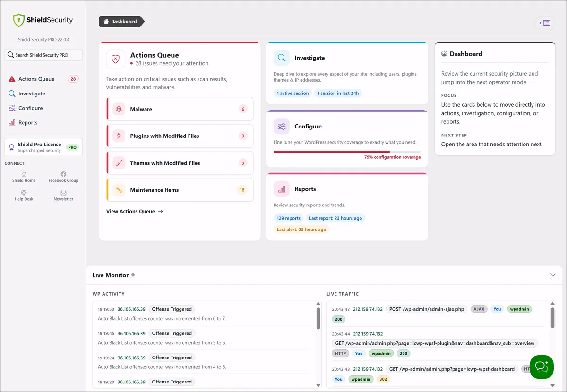The height and width of the screenshot is (392, 567).
Task: Click the Malware count badge 6
Action: 243,109
